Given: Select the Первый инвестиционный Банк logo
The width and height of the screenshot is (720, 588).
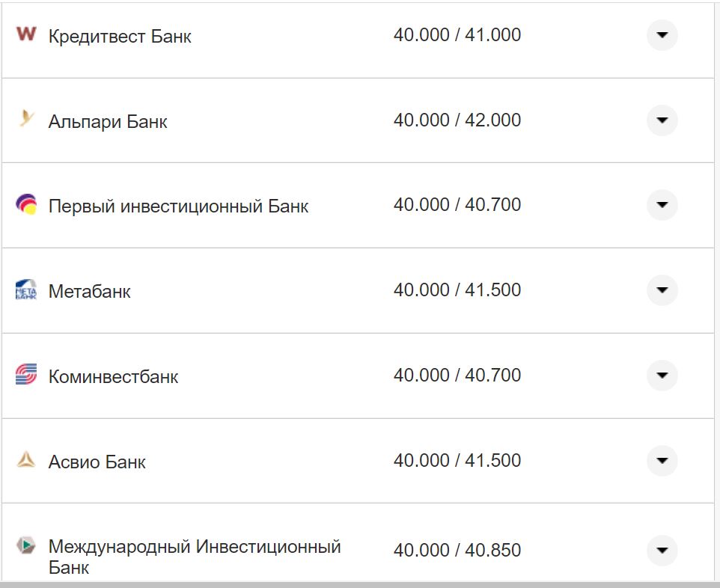Looking at the screenshot, I should 25,205.
